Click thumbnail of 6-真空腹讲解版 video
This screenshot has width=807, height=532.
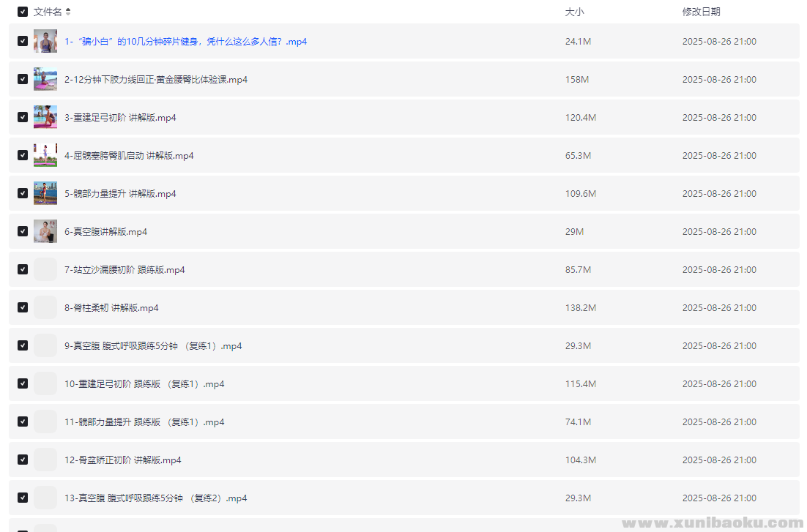pos(45,232)
